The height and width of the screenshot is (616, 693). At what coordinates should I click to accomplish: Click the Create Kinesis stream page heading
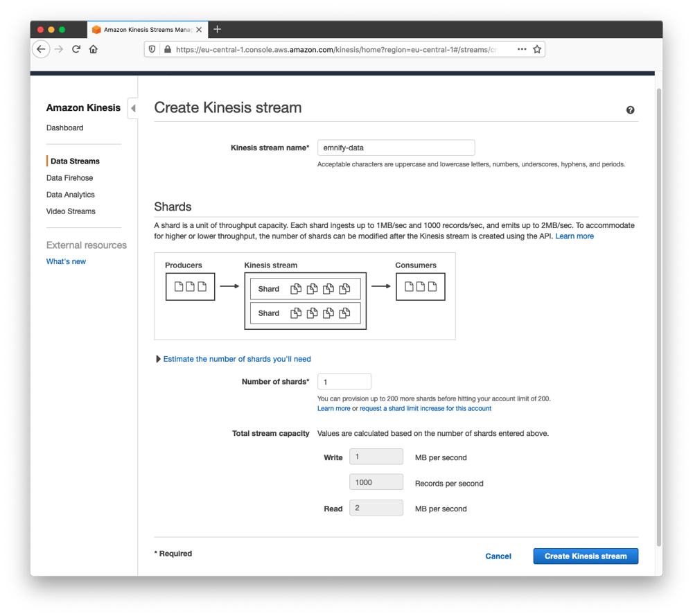[227, 107]
